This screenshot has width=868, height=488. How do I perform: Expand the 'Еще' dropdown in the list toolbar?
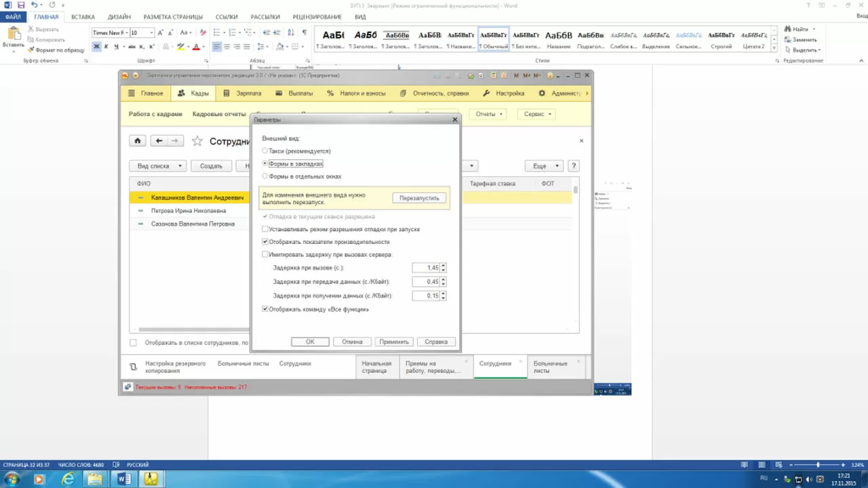coord(545,166)
